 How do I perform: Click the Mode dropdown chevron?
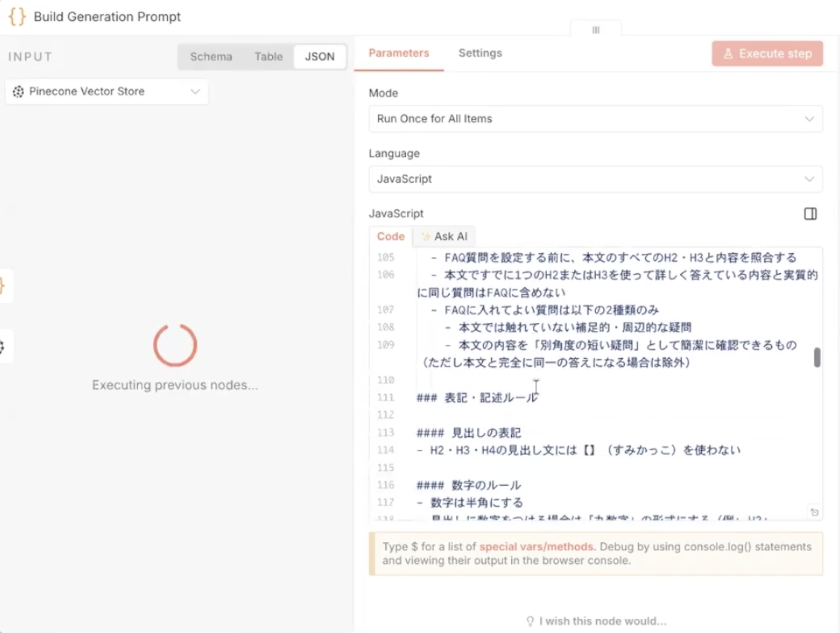pos(809,119)
